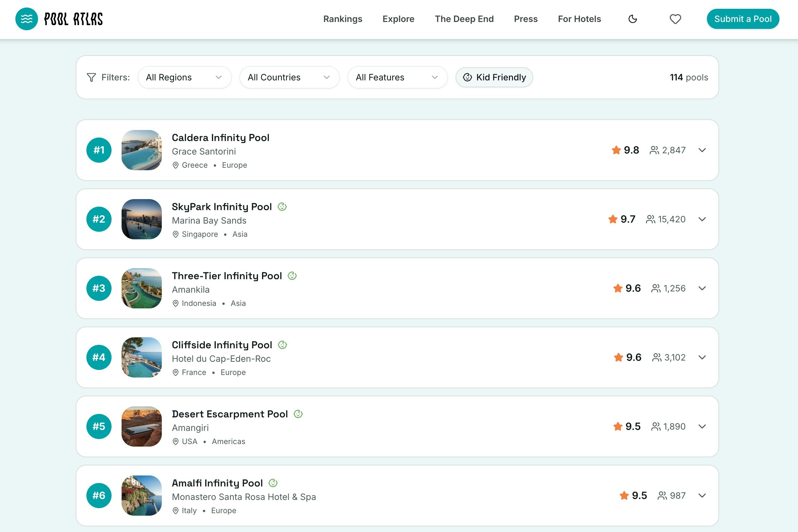
Task: Click the location pin next to Singapore
Action: click(176, 235)
